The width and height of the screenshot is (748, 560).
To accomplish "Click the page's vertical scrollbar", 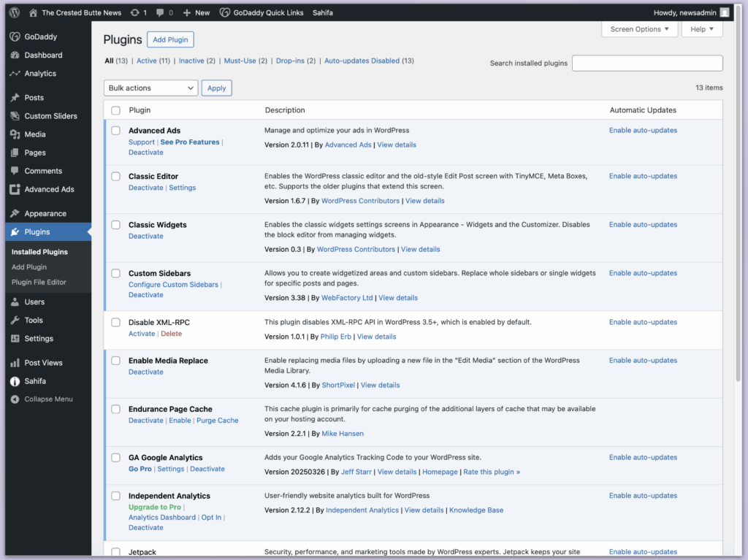I will 738,219.
